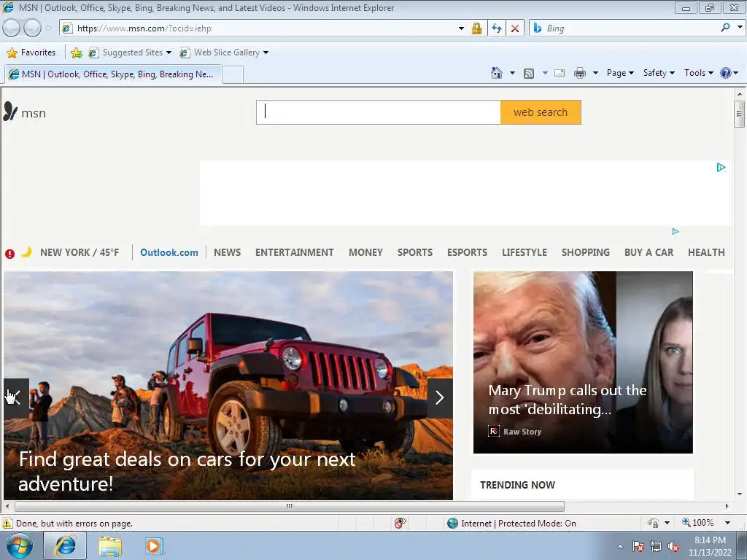The height and width of the screenshot is (560, 747).
Task: Click the AdChoices icon on banner ad
Action: coord(721,167)
